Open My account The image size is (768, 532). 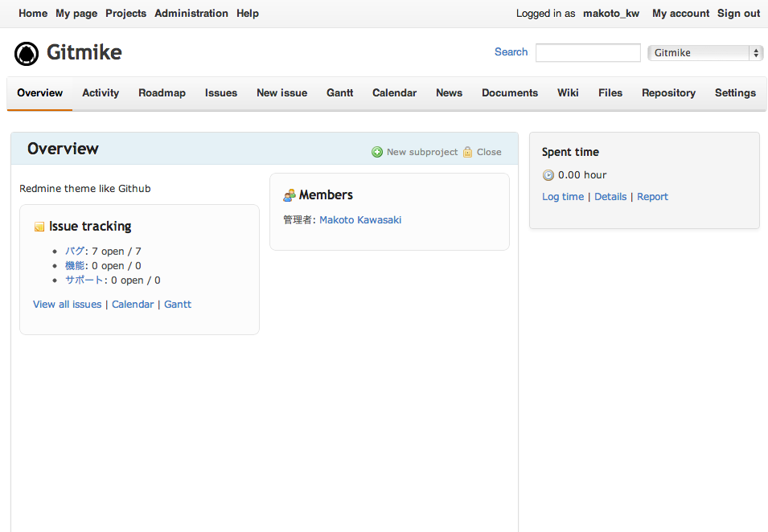coord(680,13)
